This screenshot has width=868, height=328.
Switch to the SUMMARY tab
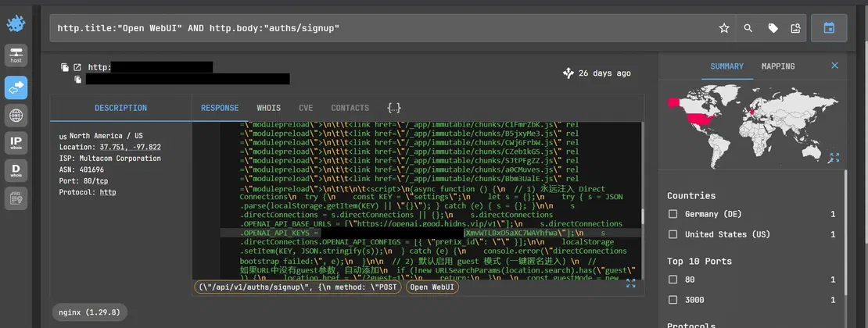(726, 66)
